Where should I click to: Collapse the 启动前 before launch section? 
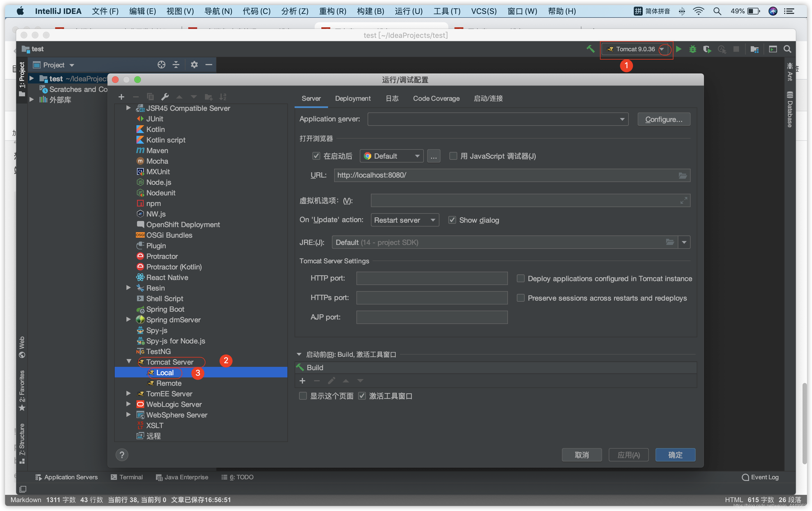pyautogui.click(x=299, y=354)
